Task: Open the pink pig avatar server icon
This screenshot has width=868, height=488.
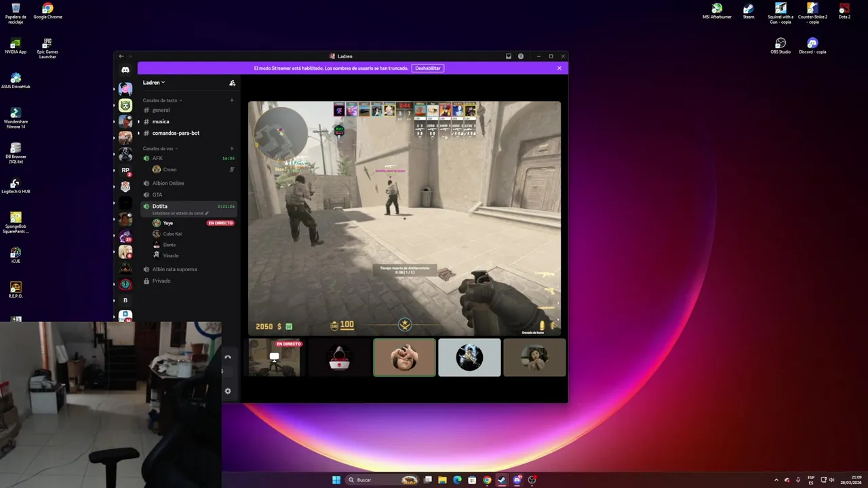Action: pyautogui.click(x=125, y=89)
